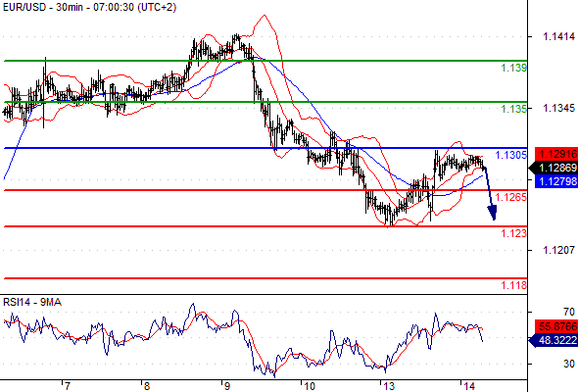
Task: Select the 1.139 resistance level label
Action: click(514, 68)
